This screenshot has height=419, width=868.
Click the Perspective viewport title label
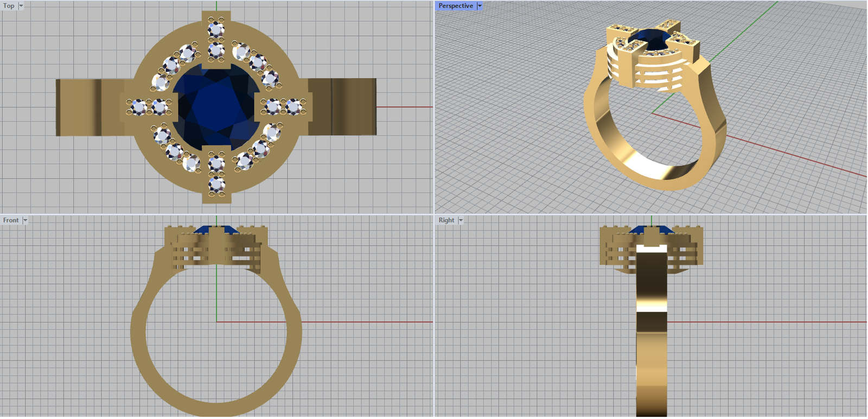(x=455, y=6)
